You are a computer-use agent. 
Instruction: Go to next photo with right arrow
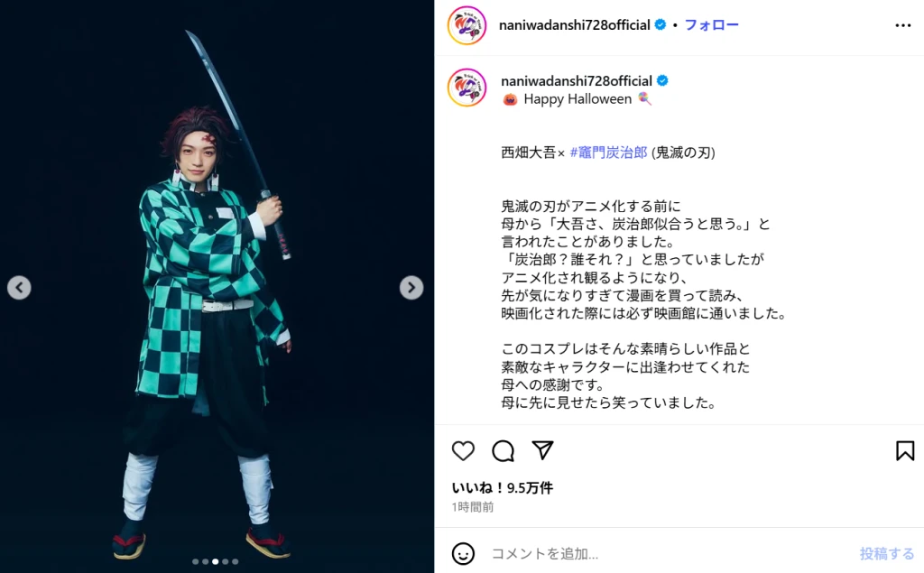[411, 288]
